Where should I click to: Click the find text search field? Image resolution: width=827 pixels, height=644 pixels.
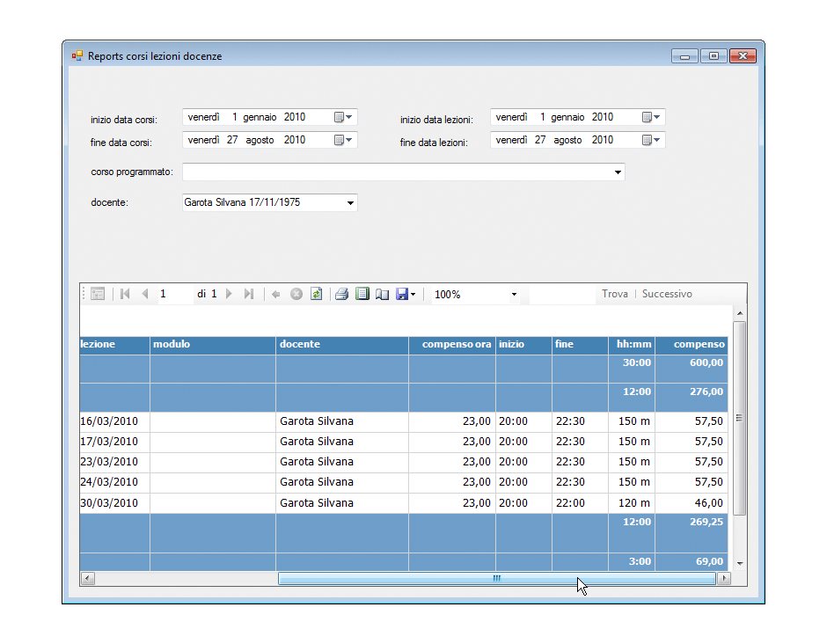[x=562, y=295]
